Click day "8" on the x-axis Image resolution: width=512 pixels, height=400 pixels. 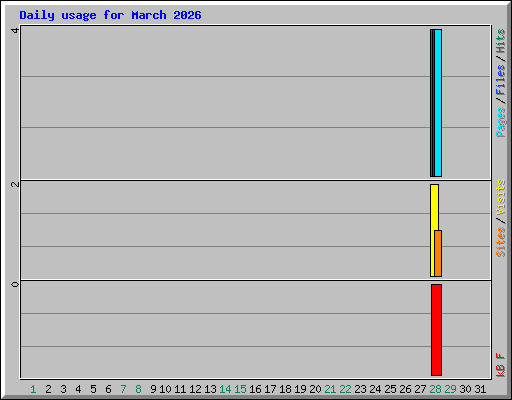tap(138, 389)
